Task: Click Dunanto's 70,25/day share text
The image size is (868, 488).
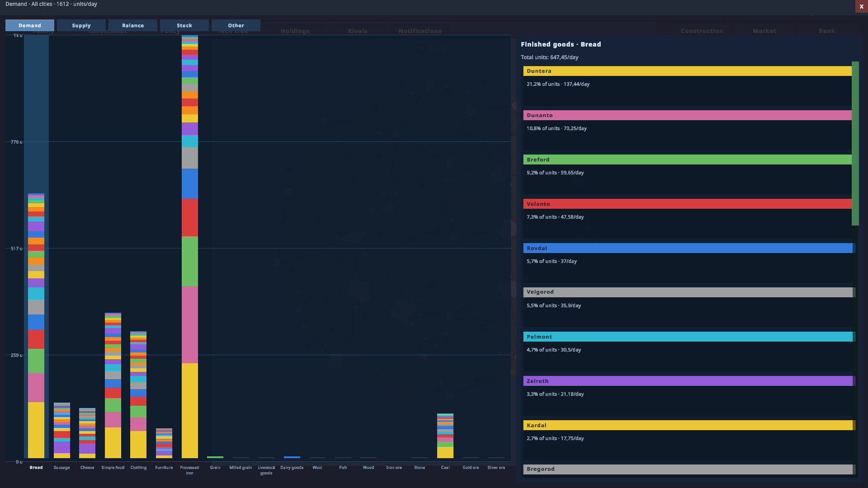Action: coord(557,128)
